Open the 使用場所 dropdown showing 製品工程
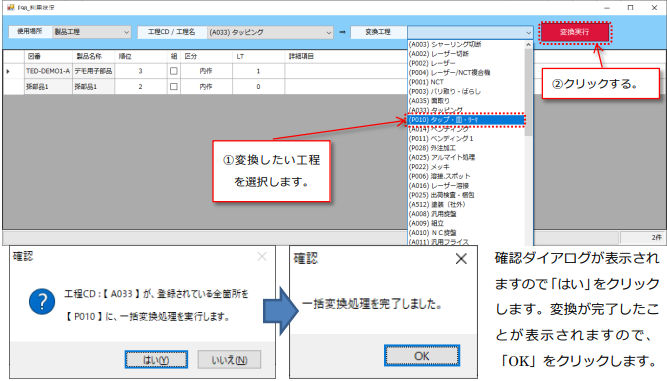Viewport: 667px width, 381px height. point(91,32)
